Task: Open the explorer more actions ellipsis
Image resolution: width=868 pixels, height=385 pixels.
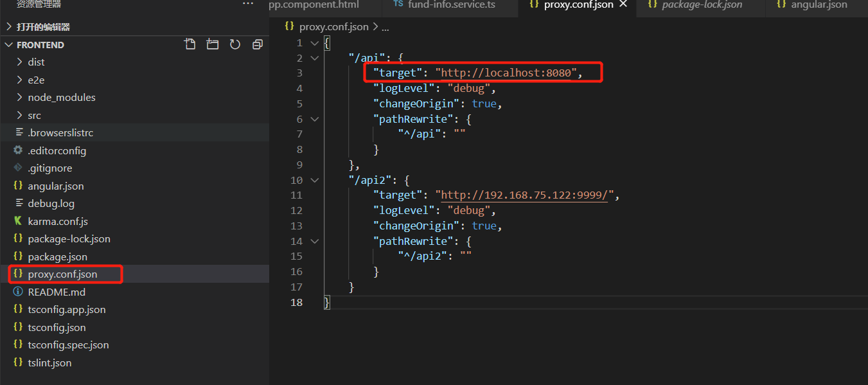Action: pos(248,4)
